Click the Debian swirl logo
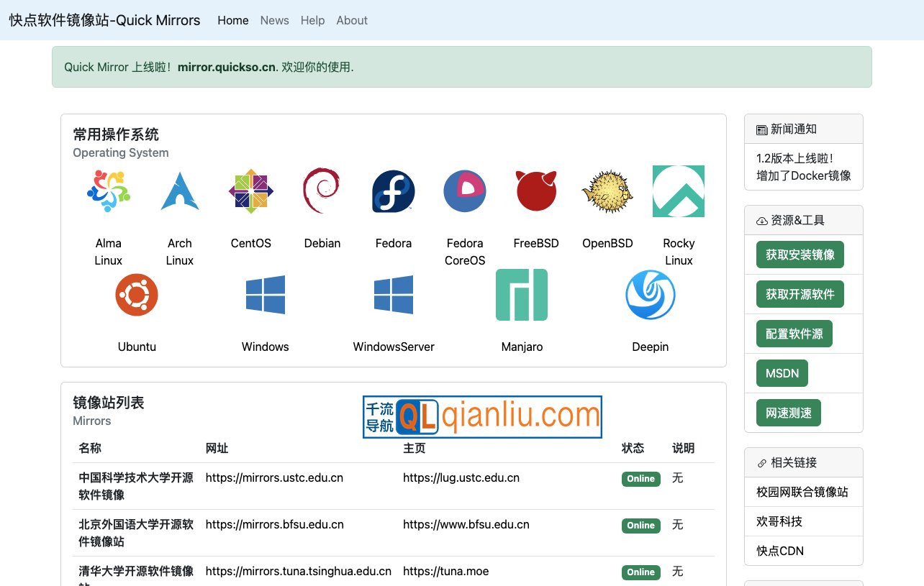 point(322,191)
